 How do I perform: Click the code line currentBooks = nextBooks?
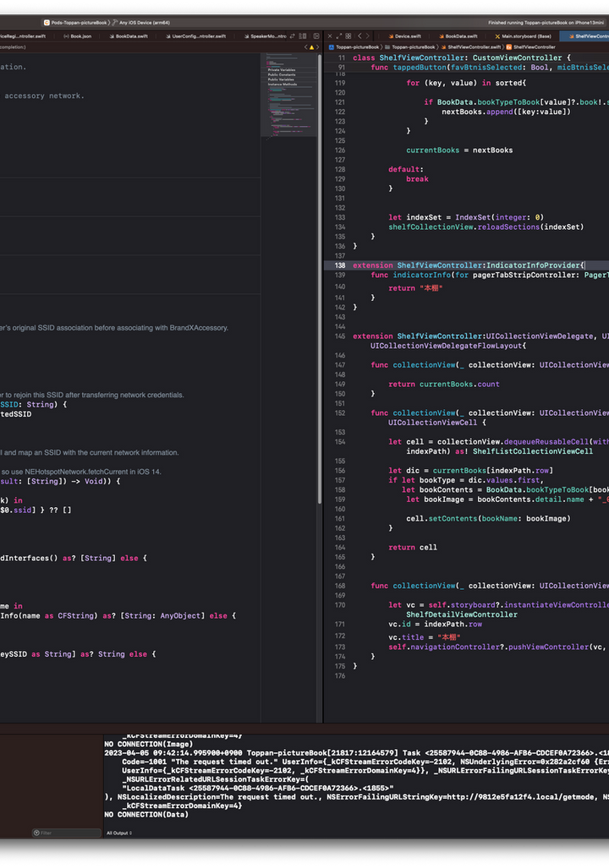(x=459, y=150)
